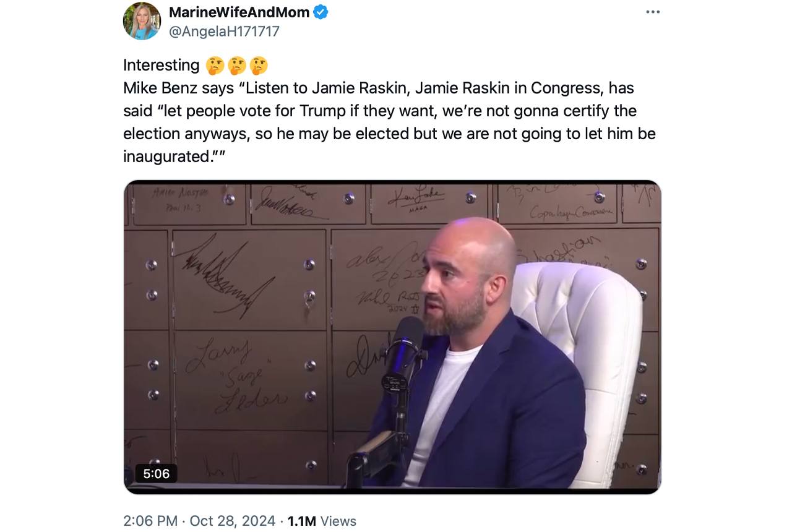Click the "Mike Benz says" tweet text
This screenshot has height=532, width=792.
coord(178,88)
